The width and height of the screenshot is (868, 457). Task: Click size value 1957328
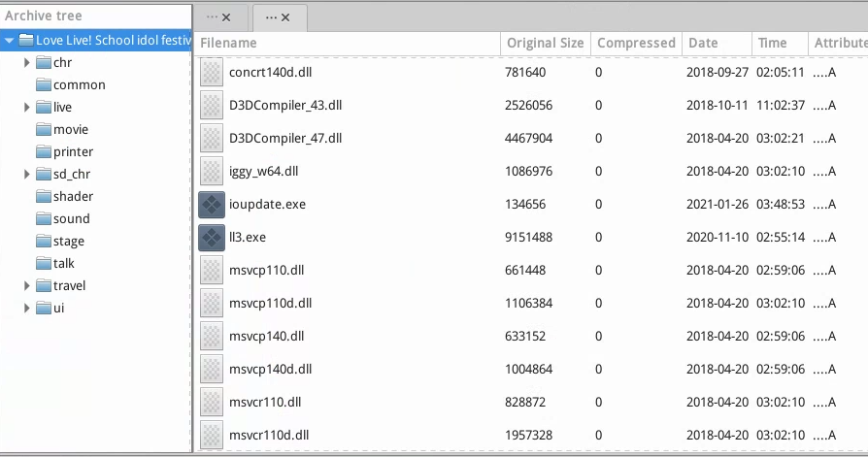(528, 436)
